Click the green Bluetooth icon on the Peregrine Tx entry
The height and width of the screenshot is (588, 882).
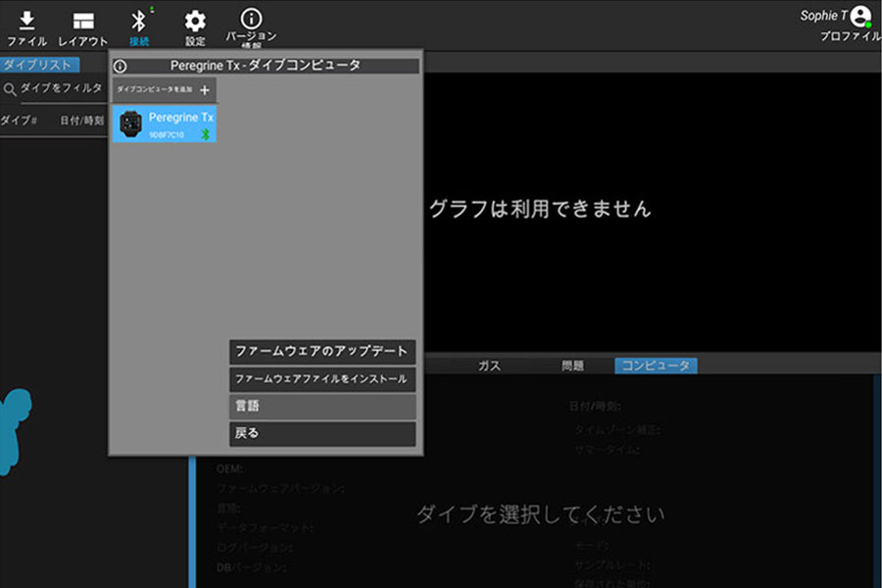(x=206, y=134)
